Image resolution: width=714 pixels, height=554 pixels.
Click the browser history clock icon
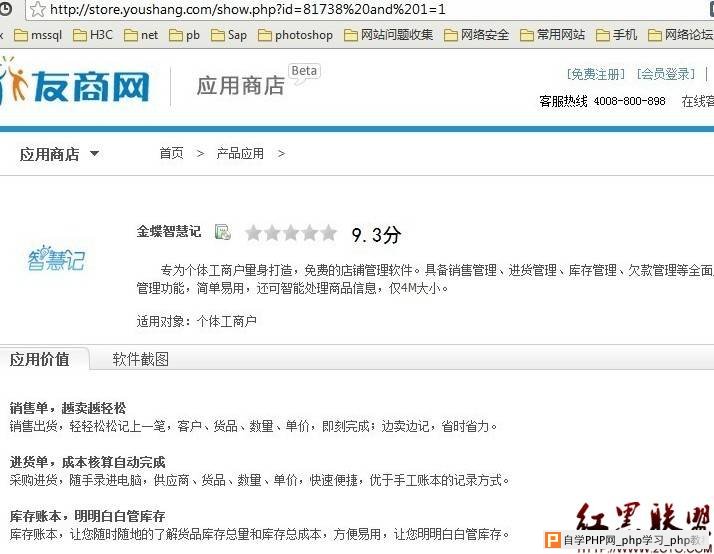[5, 9]
